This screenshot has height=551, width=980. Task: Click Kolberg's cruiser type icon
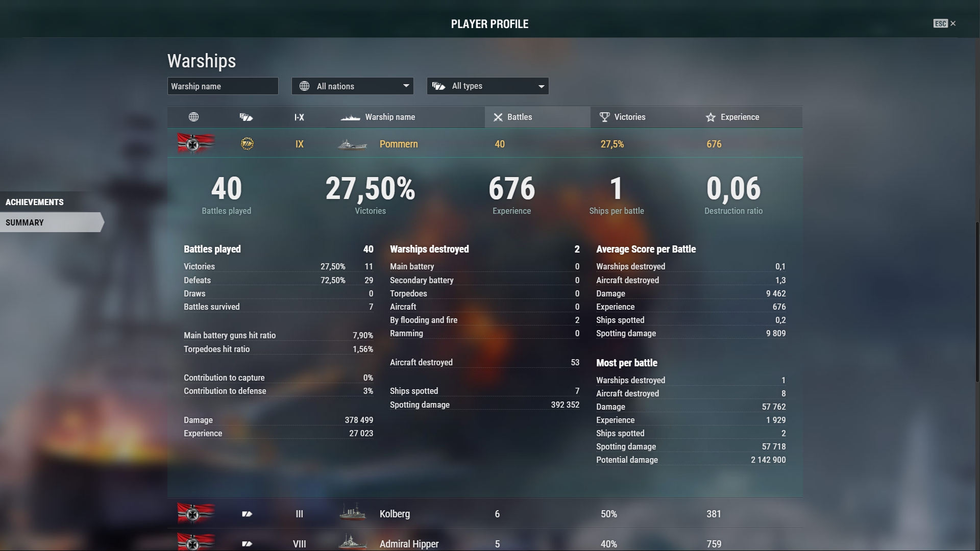pos(247,514)
